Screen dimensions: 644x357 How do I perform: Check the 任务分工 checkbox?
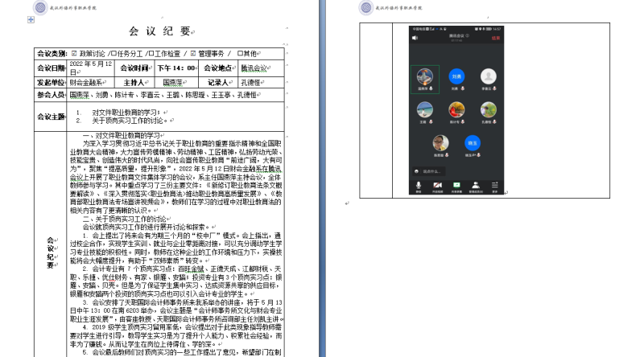114,53
